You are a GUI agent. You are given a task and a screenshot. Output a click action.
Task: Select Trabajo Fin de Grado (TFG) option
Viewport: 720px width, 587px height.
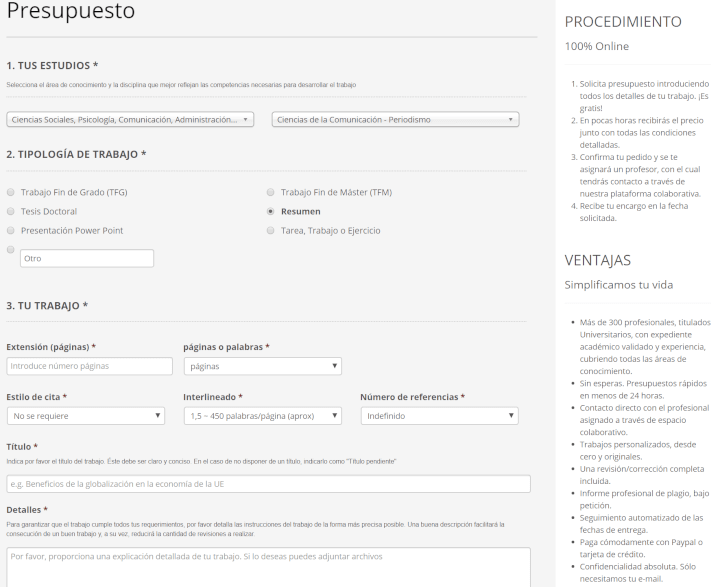click(x=11, y=192)
